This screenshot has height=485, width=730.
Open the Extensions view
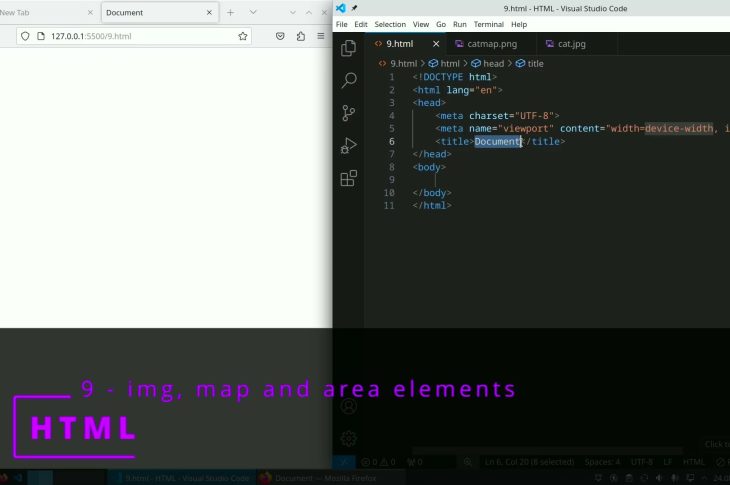[349, 179]
